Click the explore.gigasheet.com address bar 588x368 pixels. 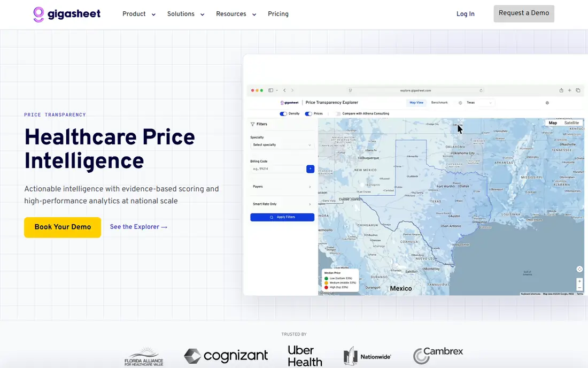[x=415, y=90]
